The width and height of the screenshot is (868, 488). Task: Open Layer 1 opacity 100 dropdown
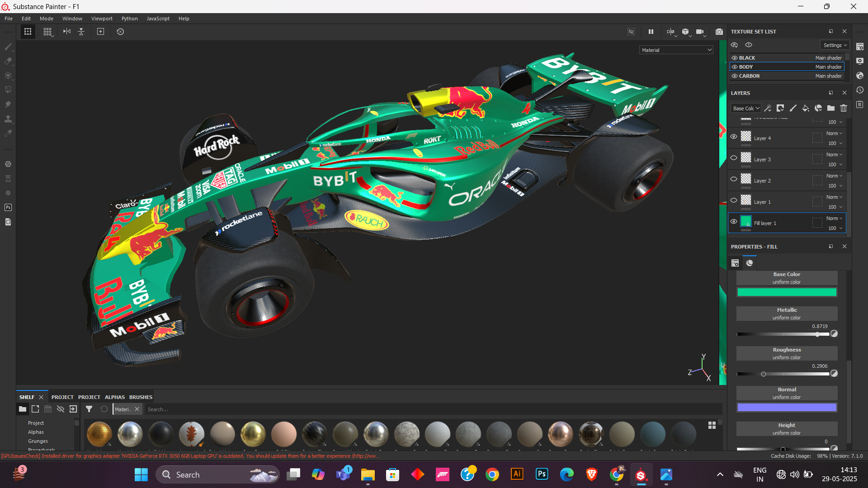point(835,207)
